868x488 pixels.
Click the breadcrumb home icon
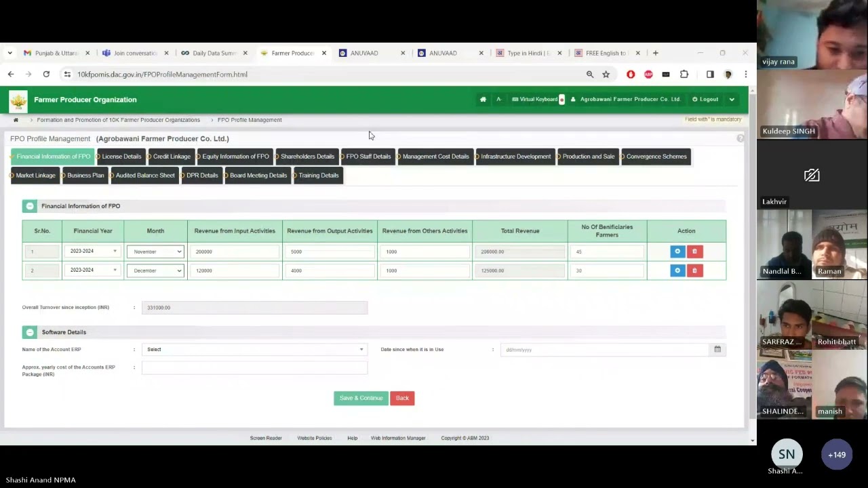click(x=16, y=120)
